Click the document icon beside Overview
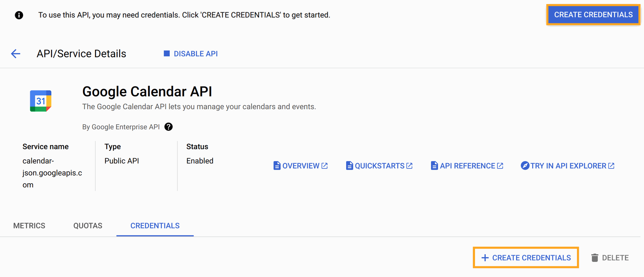The width and height of the screenshot is (644, 277). click(277, 166)
